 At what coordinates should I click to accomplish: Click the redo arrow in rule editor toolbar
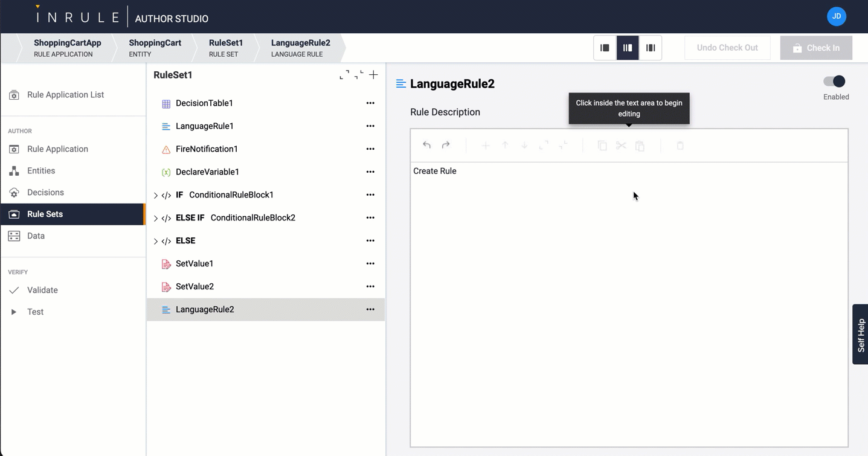coord(446,145)
